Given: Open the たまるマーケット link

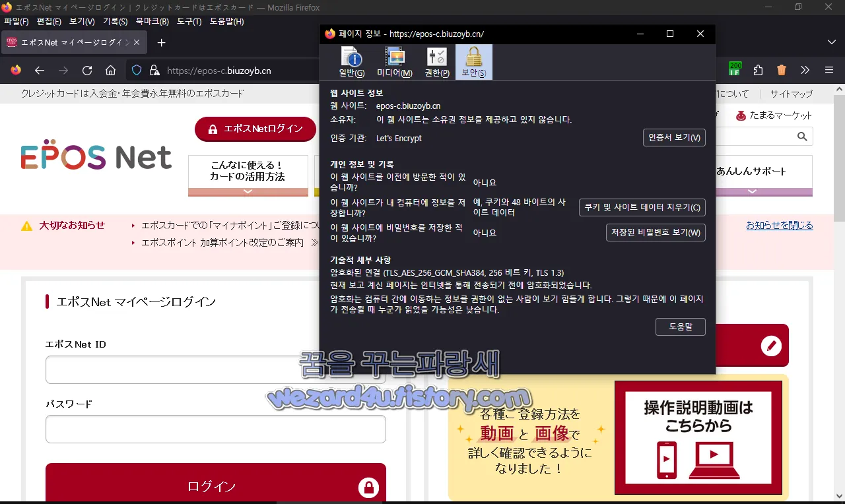Looking at the screenshot, I should 774,115.
